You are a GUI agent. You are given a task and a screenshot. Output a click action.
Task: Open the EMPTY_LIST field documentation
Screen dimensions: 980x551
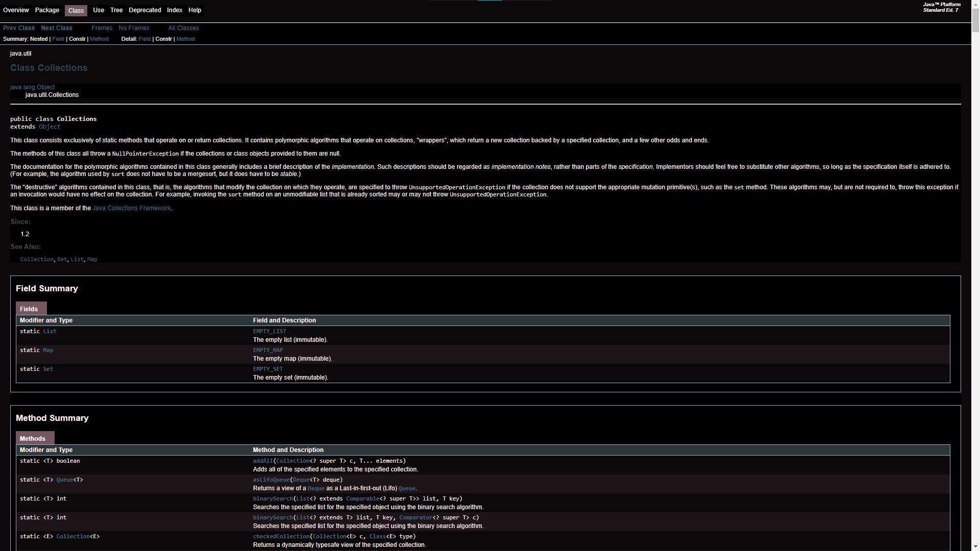[x=269, y=331]
